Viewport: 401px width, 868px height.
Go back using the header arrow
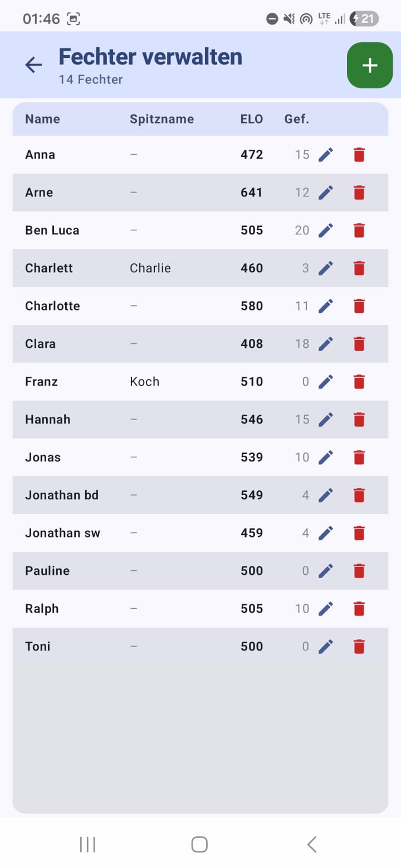(x=33, y=65)
